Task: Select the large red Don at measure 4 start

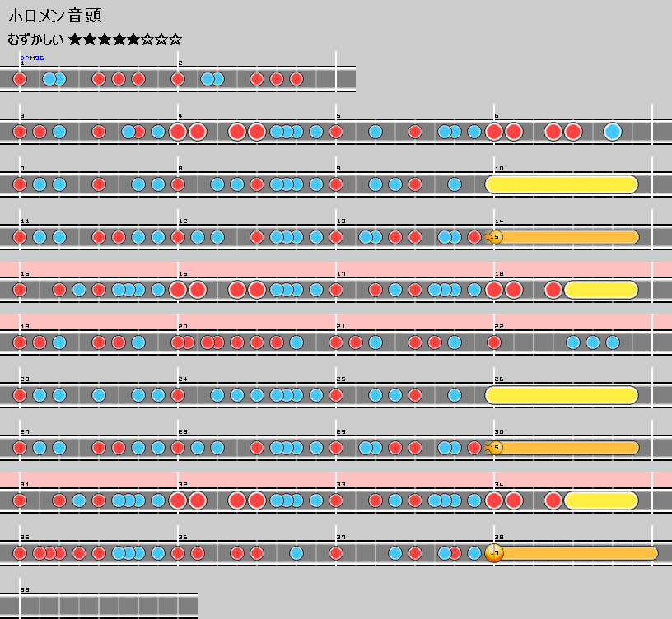Action: pyautogui.click(x=178, y=132)
